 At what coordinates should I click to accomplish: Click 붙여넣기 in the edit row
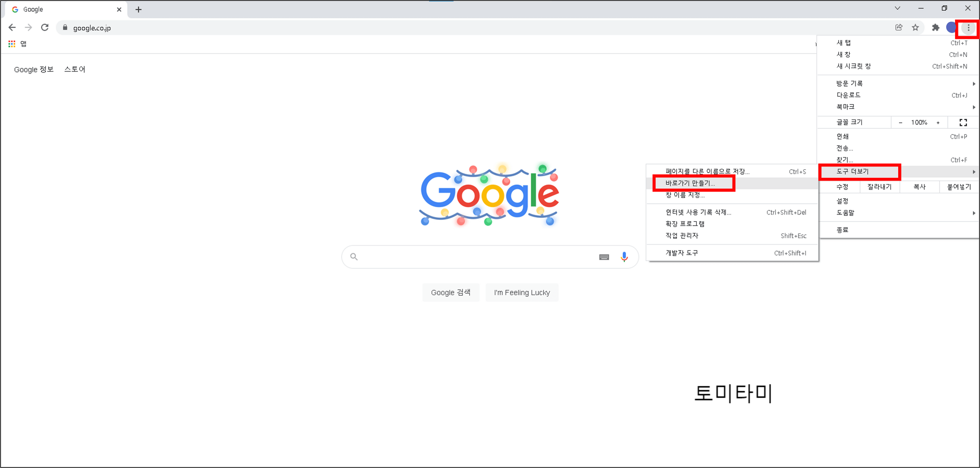coord(959,187)
